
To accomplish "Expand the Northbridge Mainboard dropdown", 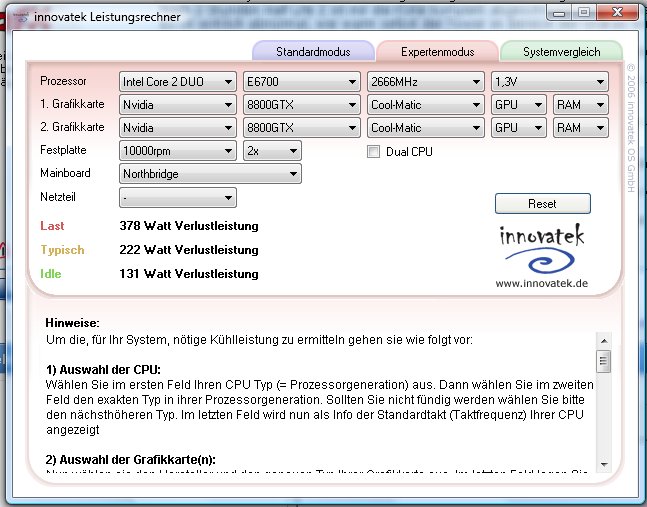I will click(210, 174).
